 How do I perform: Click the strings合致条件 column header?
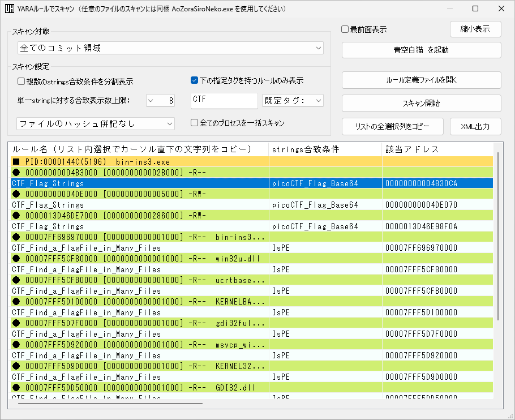point(325,149)
